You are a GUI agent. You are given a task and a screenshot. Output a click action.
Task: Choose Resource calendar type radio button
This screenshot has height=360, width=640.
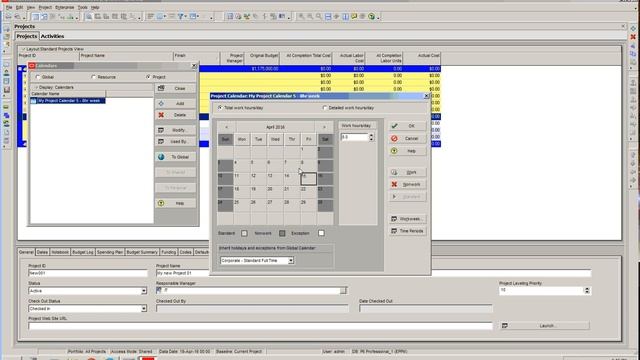(94, 77)
